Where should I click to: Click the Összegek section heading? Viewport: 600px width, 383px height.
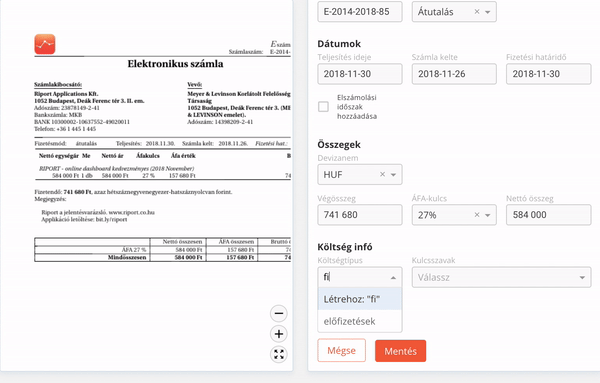point(339,145)
